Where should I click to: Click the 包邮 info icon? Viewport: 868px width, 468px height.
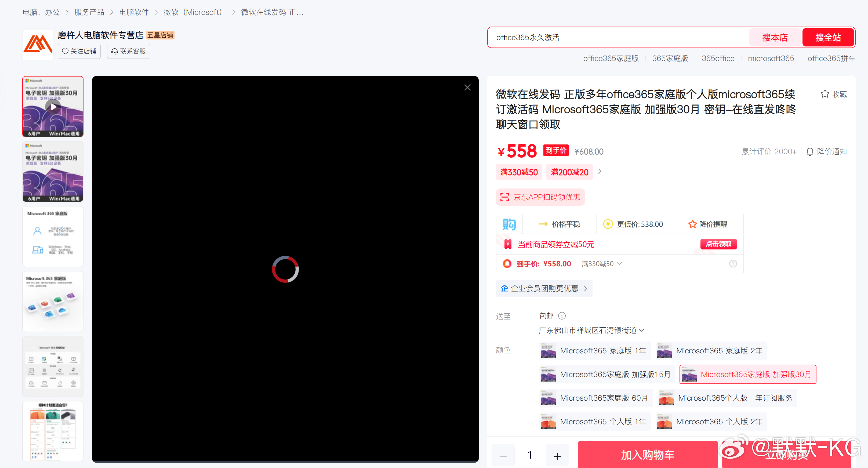(x=562, y=316)
